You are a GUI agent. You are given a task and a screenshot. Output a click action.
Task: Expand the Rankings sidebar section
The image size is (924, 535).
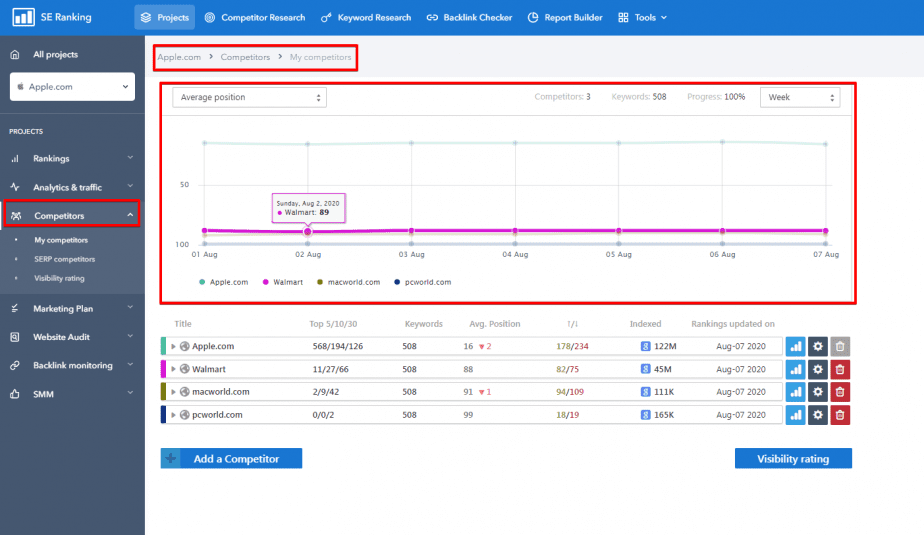pos(72,158)
